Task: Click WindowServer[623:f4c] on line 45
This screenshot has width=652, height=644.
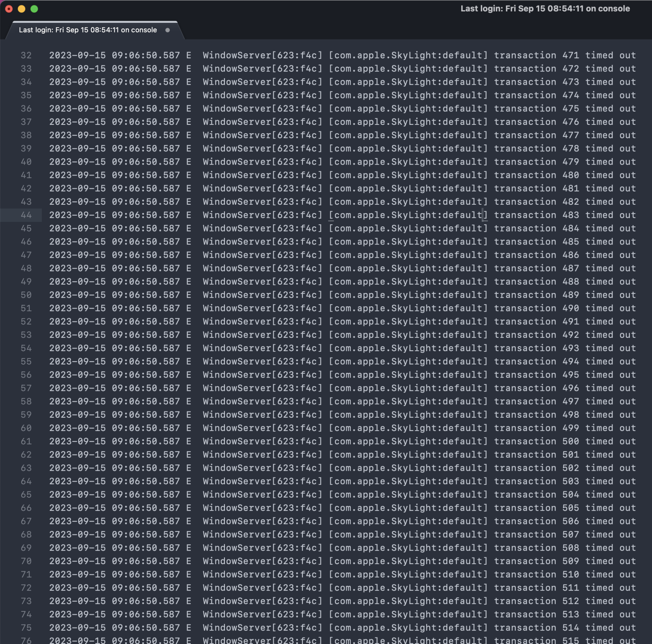Action: pos(262,228)
